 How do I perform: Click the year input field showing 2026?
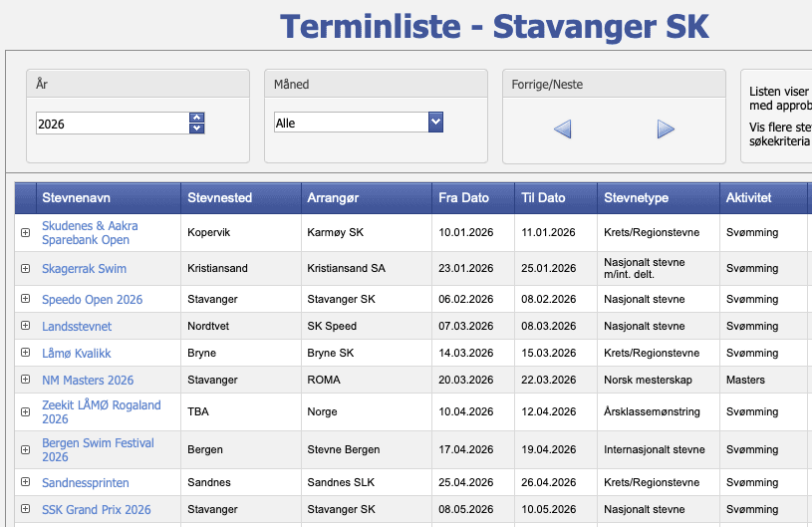[x=112, y=124]
